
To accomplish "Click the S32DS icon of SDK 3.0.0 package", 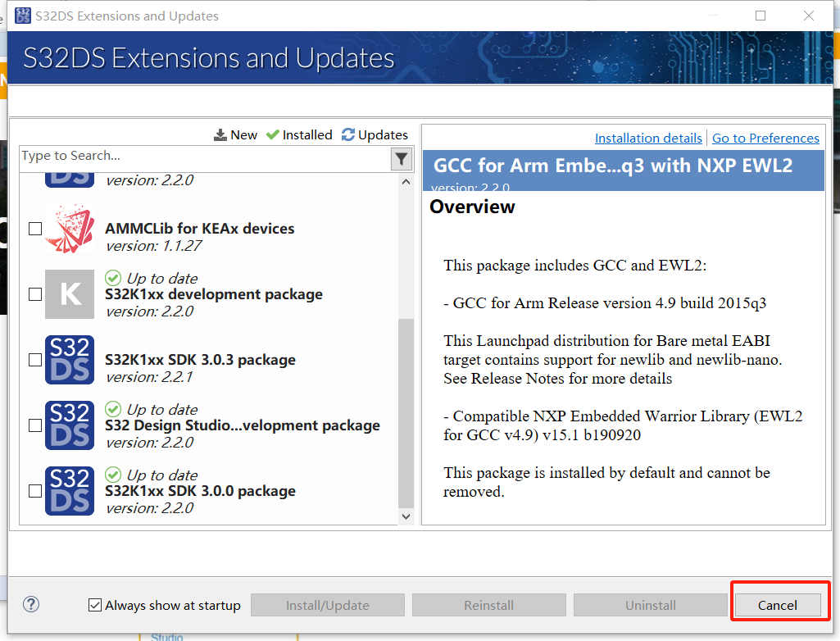I will click(x=70, y=490).
